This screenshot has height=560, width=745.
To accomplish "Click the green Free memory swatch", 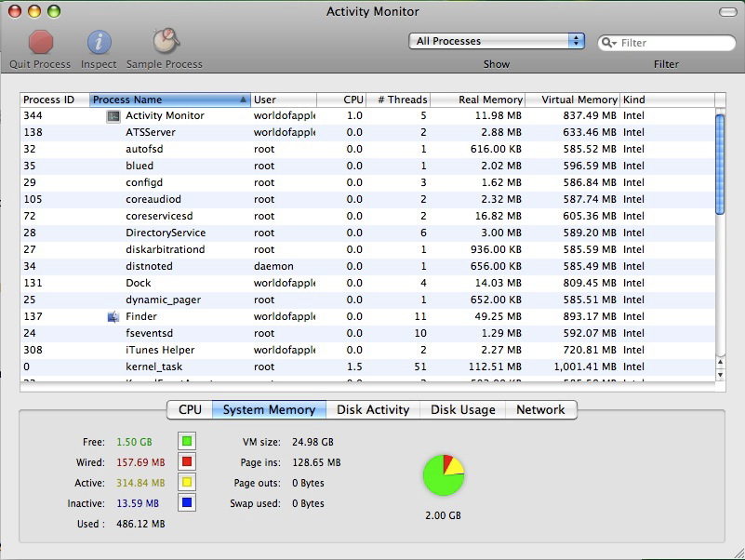I will 187,441.
